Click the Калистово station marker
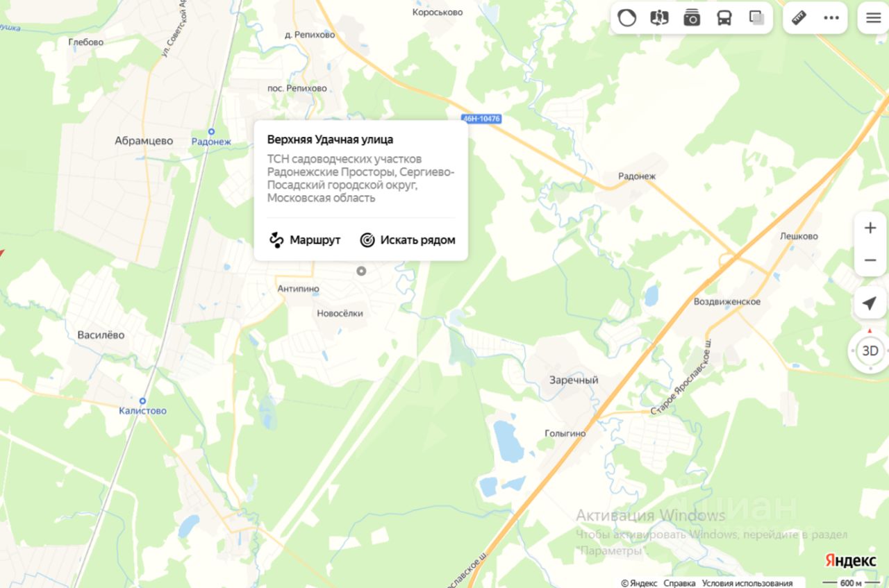Image resolution: width=889 pixels, height=588 pixels. pyautogui.click(x=142, y=401)
